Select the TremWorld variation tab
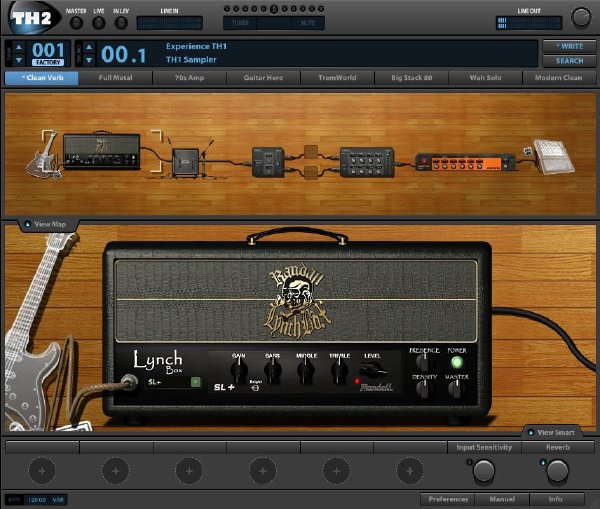The image size is (600, 509). tap(337, 78)
